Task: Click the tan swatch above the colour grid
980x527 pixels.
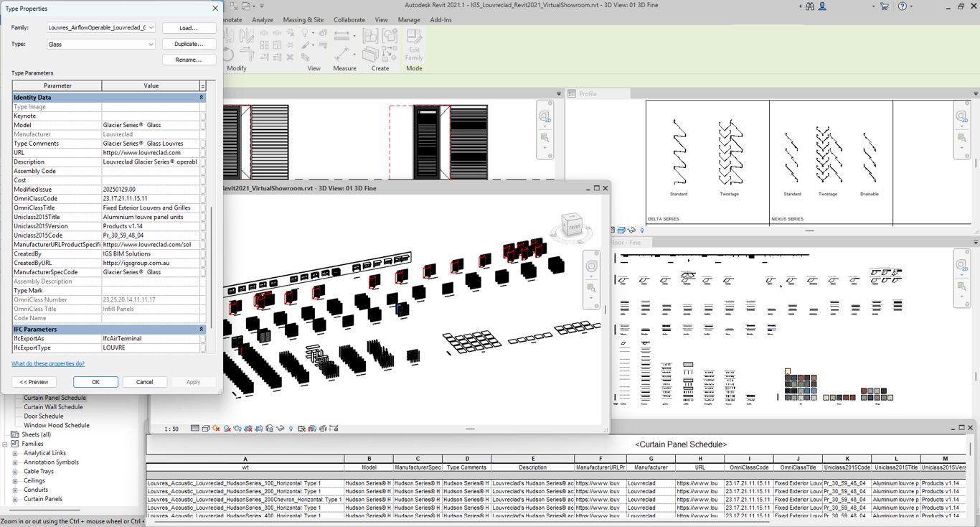Action: 788,371
